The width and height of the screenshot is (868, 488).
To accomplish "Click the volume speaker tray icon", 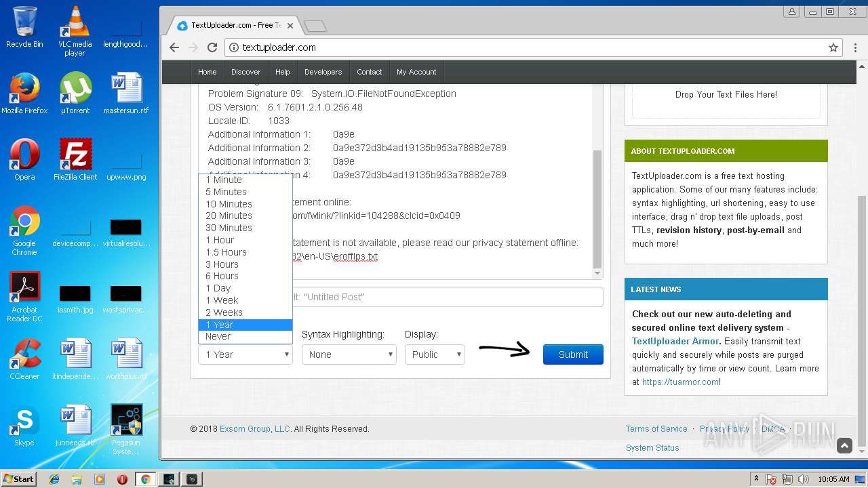I will 804,479.
